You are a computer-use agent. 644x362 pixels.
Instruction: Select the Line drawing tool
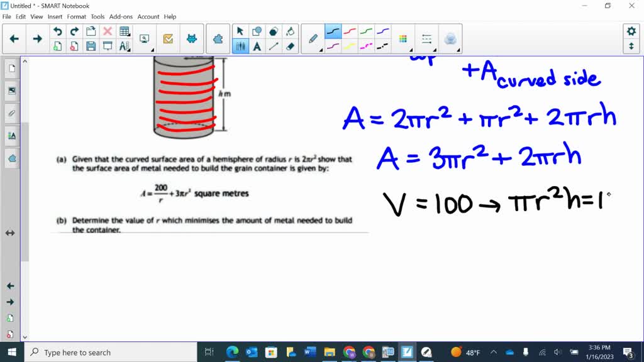tap(273, 46)
